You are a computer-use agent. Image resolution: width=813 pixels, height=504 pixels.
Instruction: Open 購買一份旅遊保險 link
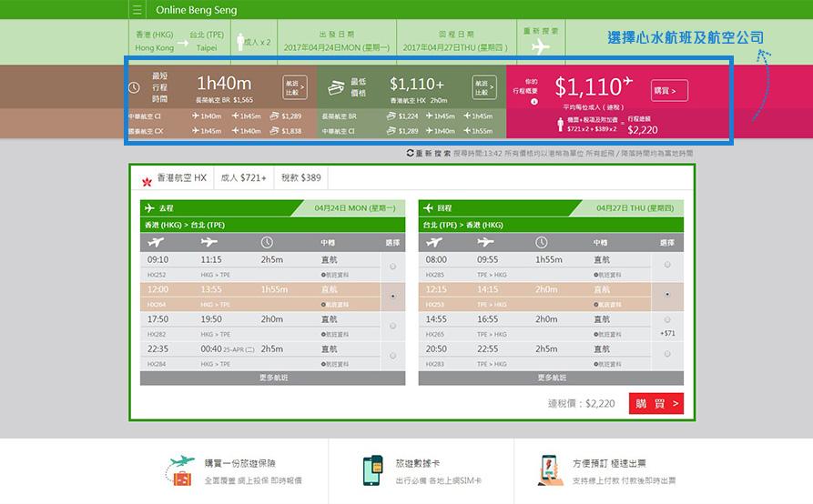tap(239, 463)
